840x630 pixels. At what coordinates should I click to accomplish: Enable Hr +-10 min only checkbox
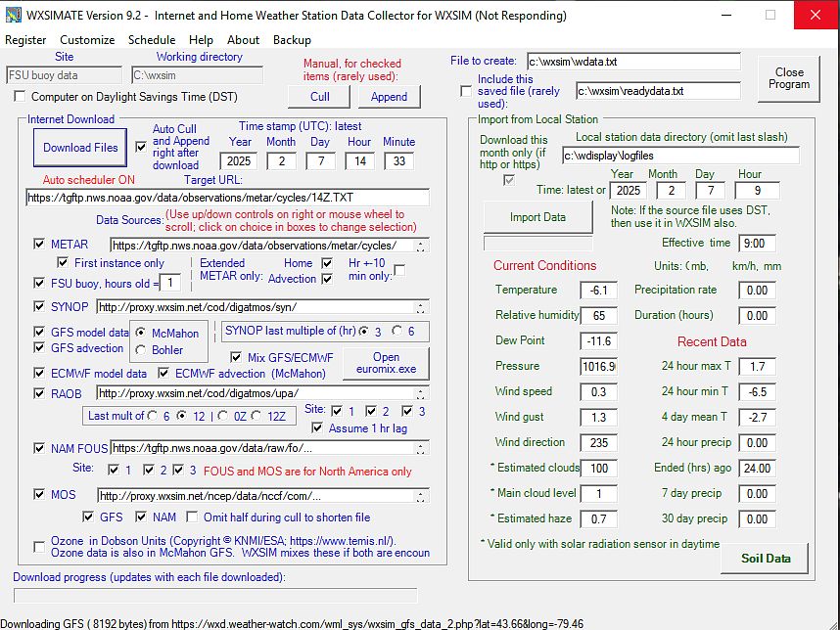399,270
